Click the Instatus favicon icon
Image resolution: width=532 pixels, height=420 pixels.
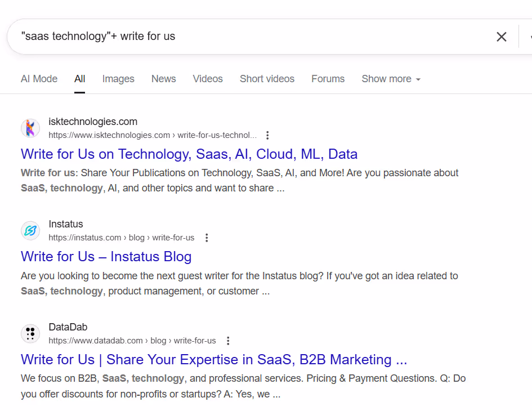pos(30,231)
